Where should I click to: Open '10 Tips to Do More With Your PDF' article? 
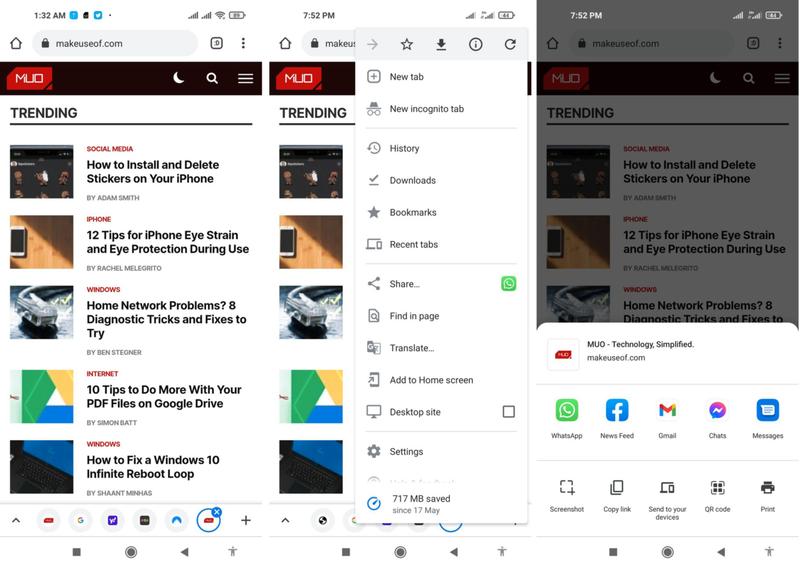(x=164, y=397)
